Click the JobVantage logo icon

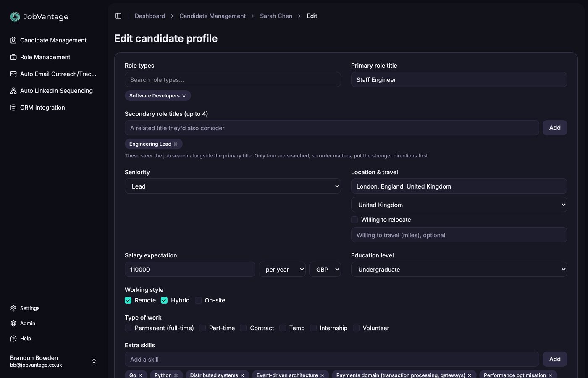tap(15, 17)
